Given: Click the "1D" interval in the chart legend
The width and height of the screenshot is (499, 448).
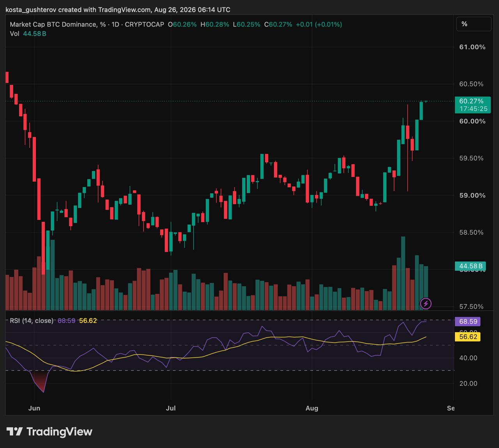Looking at the screenshot, I should (115, 24).
